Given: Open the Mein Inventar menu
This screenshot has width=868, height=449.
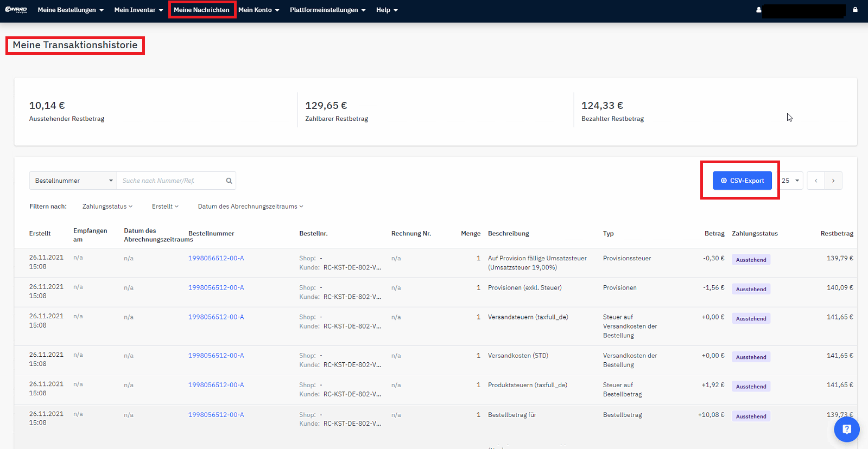Looking at the screenshot, I should click(138, 10).
